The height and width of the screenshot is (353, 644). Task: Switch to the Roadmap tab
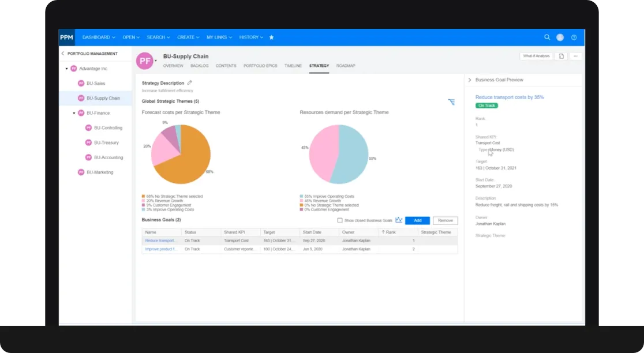pyautogui.click(x=346, y=66)
